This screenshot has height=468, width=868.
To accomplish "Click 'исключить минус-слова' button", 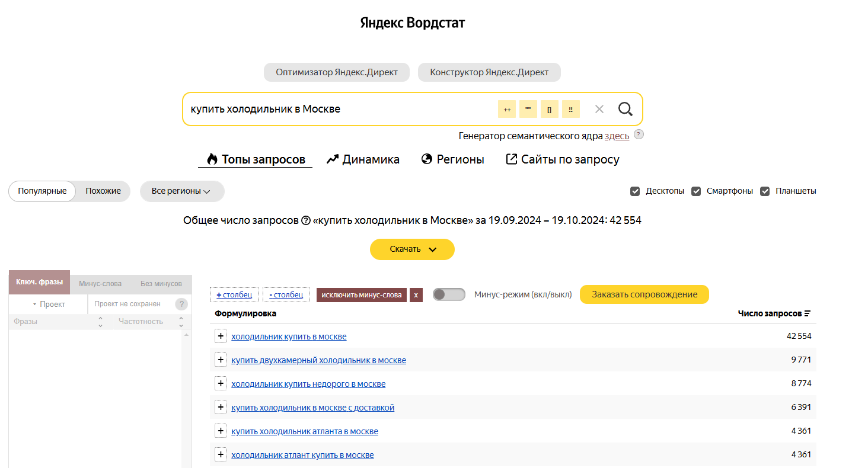I will tap(362, 294).
